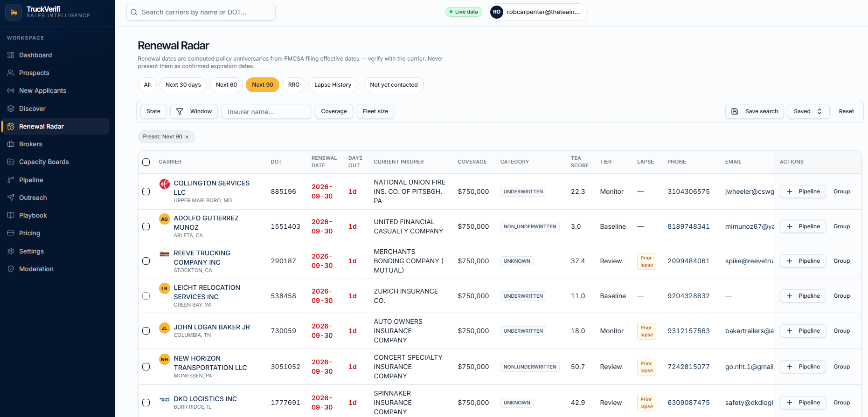The image size is (868, 417).
Task: Expand the Saved searches dropdown
Action: coord(808,111)
